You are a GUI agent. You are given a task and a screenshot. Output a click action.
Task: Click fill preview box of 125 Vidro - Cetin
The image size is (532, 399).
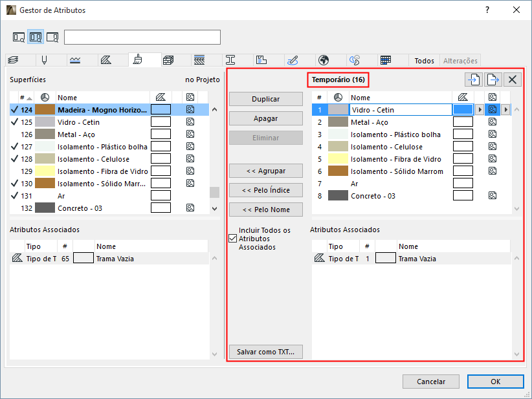(161, 122)
